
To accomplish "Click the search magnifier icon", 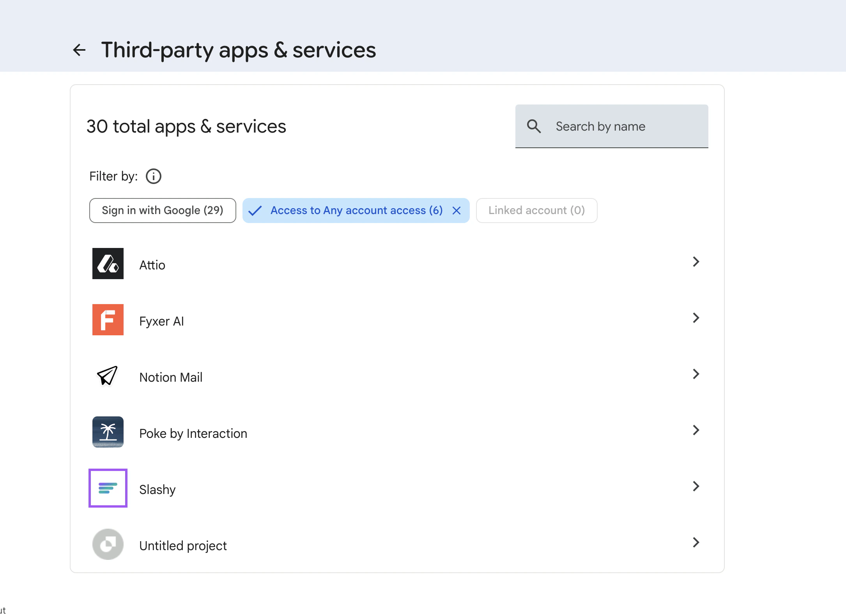I will tap(534, 126).
